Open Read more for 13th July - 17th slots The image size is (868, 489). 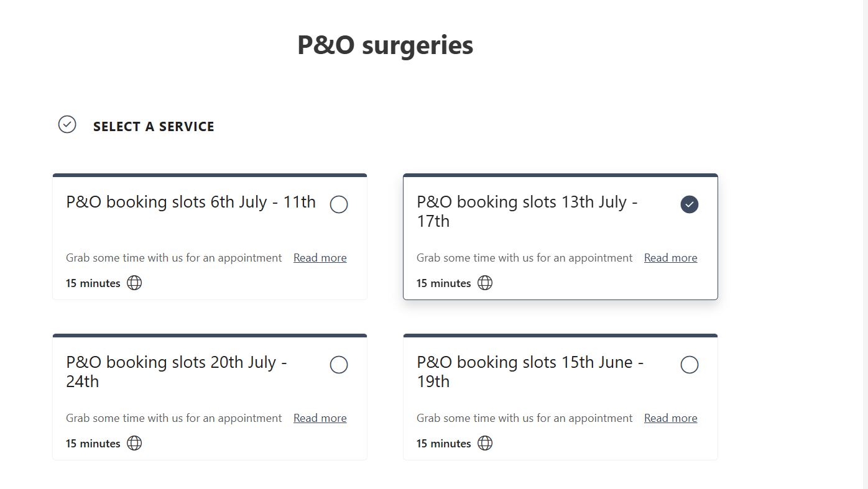click(671, 258)
